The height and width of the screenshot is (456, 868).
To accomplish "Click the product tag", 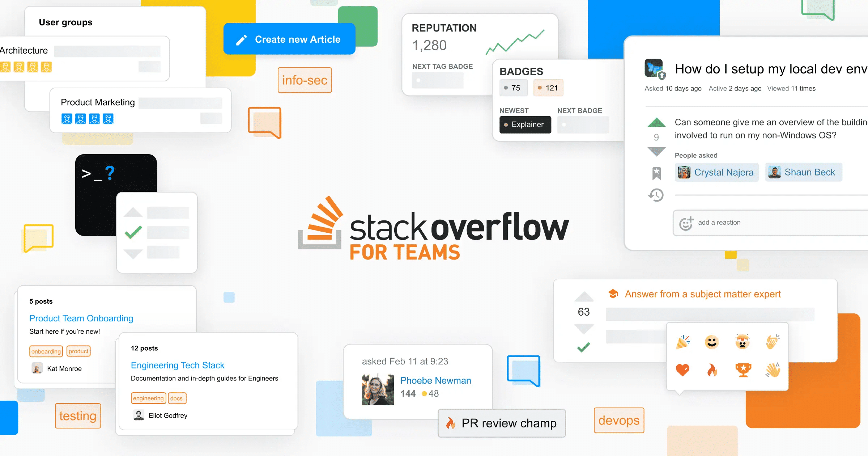I will click(78, 351).
